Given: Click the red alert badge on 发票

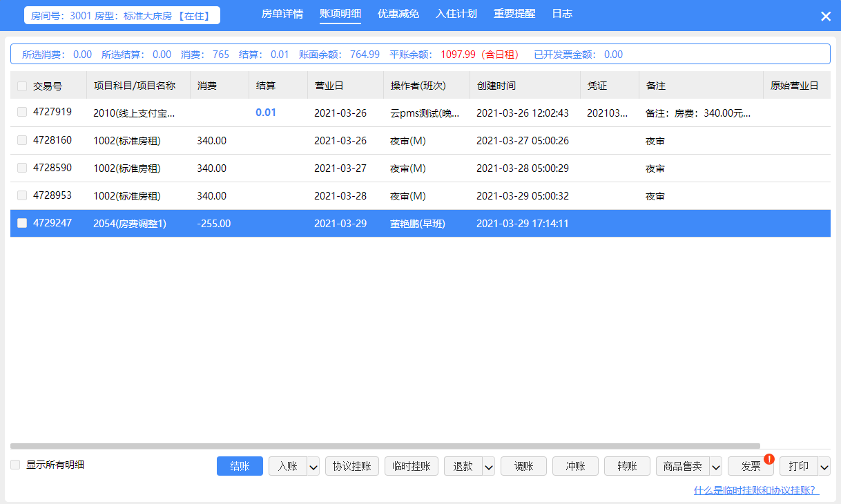Looking at the screenshot, I should (x=769, y=458).
